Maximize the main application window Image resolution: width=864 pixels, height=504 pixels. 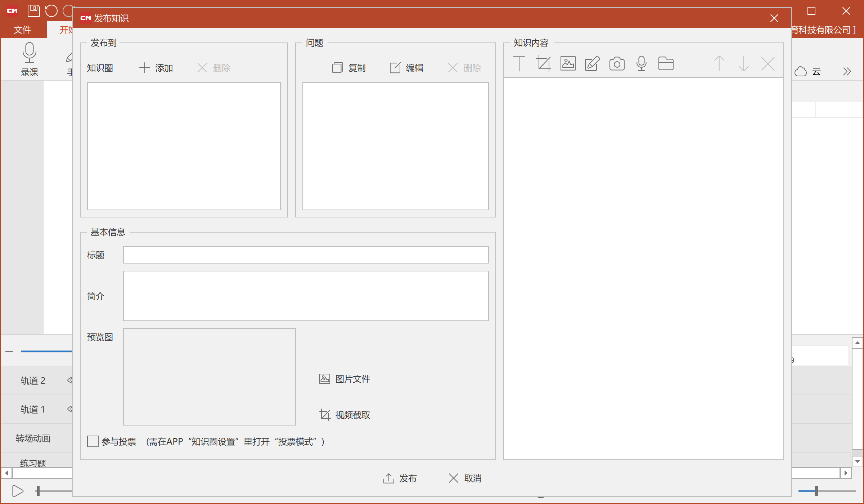(x=811, y=11)
